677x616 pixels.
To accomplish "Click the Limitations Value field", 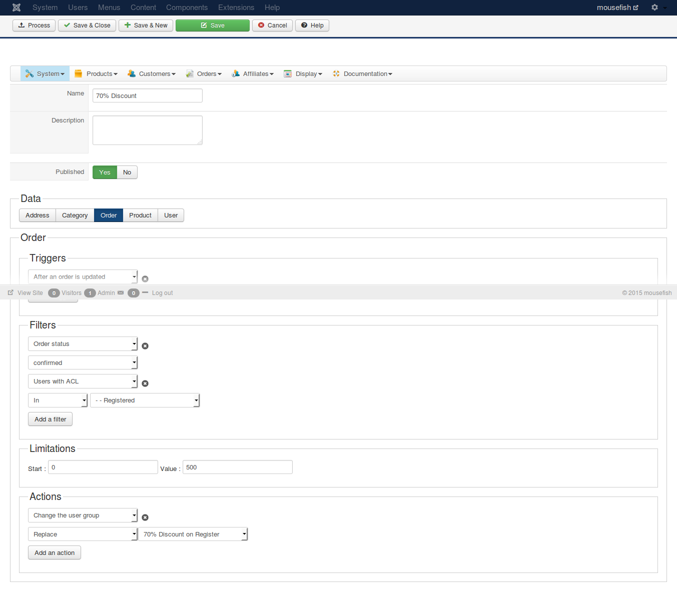I will (x=238, y=467).
